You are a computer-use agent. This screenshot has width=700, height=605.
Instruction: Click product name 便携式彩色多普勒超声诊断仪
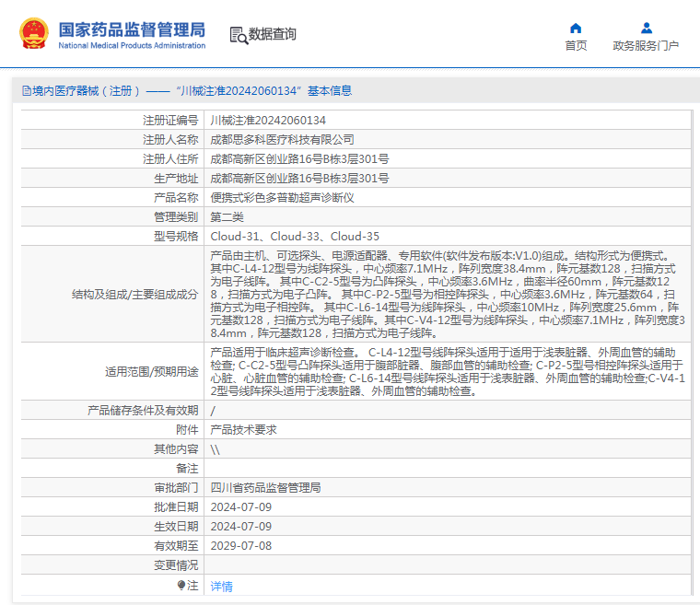tap(282, 198)
